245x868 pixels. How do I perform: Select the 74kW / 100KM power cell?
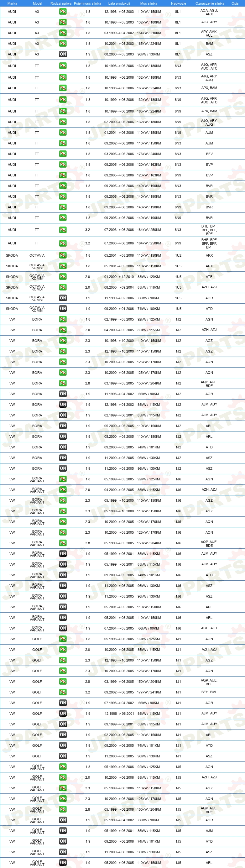click(149, 309)
